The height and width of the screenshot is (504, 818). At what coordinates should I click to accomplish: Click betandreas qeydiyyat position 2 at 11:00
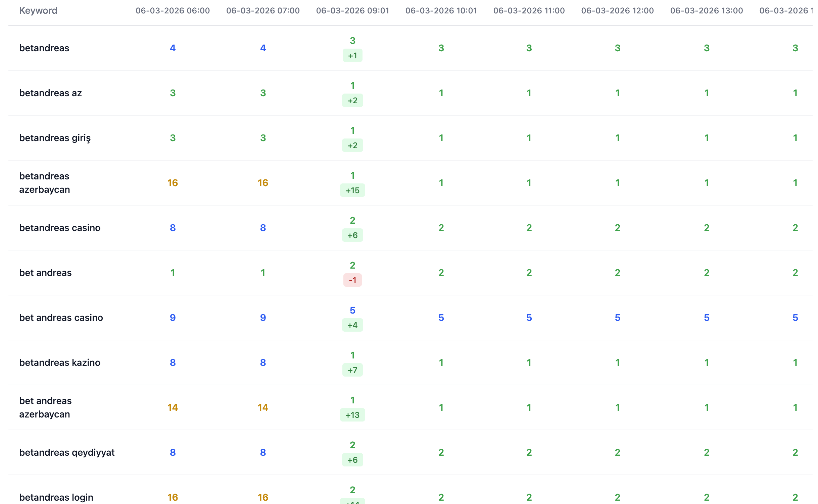pos(529,452)
